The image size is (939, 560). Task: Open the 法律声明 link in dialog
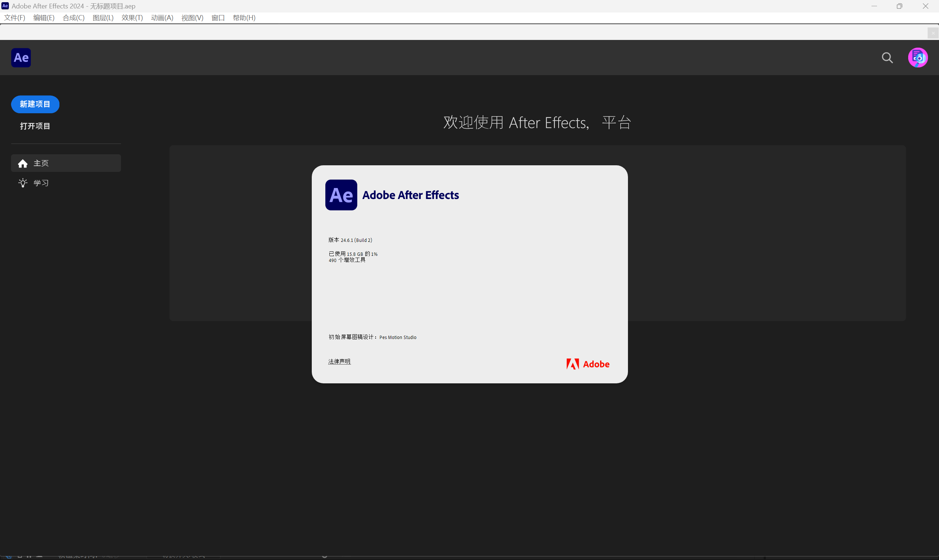[x=339, y=361]
